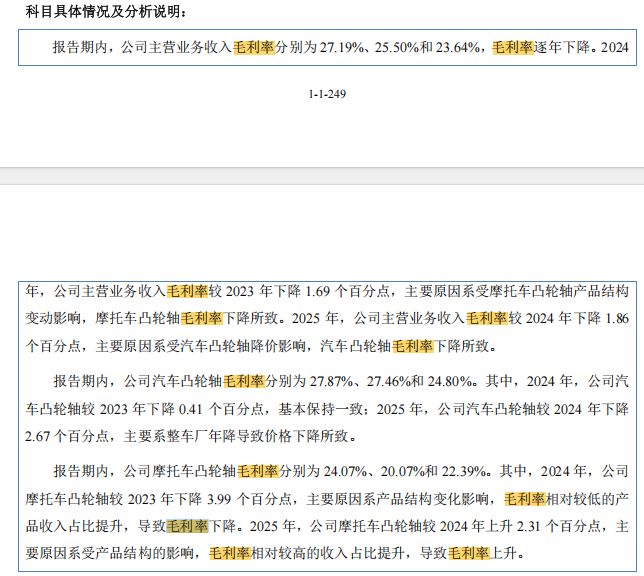Click the phrase 整车厂年降导致价格下降所致
The width and height of the screenshot is (644, 576).
(x=257, y=436)
